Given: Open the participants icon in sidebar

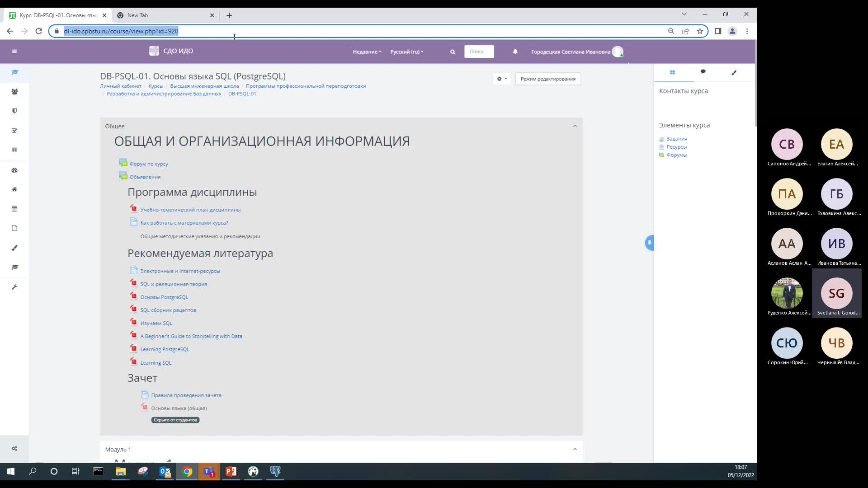Looking at the screenshot, I should click(x=14, y=92).
